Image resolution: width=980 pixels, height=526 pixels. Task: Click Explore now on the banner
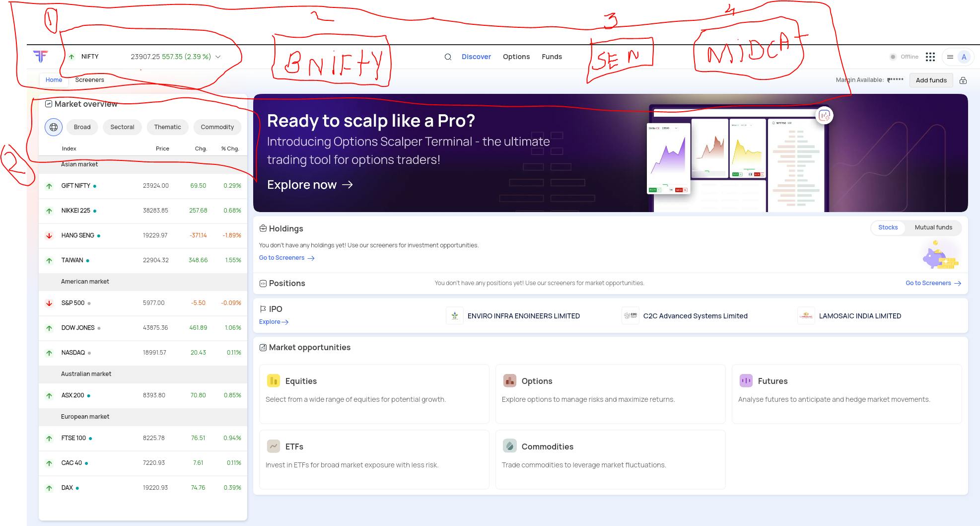[310, 185]
